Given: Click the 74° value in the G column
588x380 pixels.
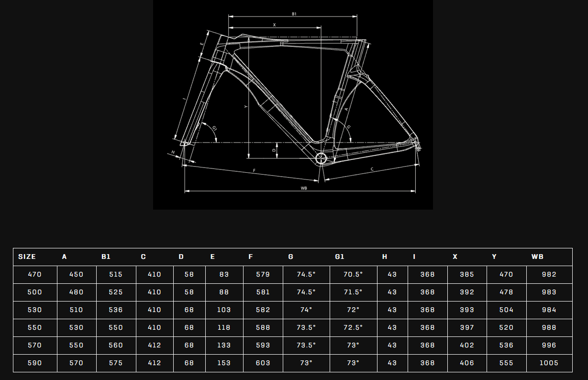Looking at the screenshot, I should pyautogui.click(x=306, y=310).
